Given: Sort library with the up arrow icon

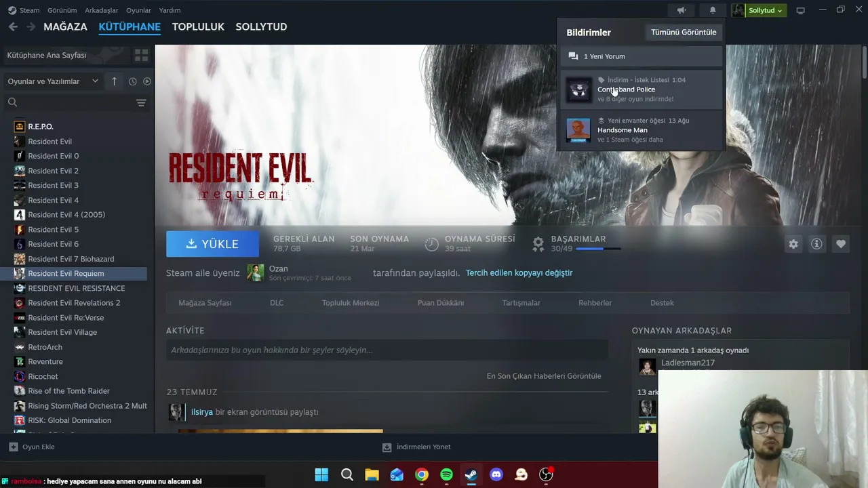Looking at the screenshot, I should pos(114,81).
